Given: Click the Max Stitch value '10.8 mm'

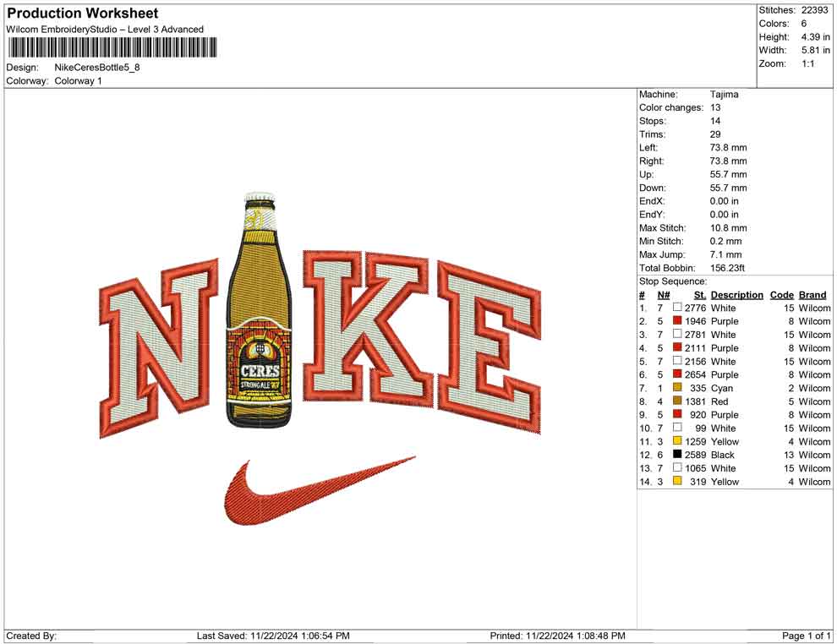Looking at the screenshot, I should [x=728, y=228].
